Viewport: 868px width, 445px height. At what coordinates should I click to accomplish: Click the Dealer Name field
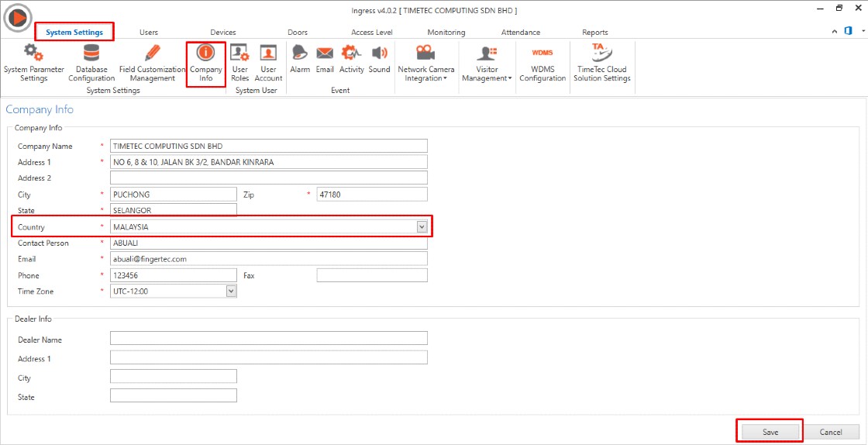269,338
